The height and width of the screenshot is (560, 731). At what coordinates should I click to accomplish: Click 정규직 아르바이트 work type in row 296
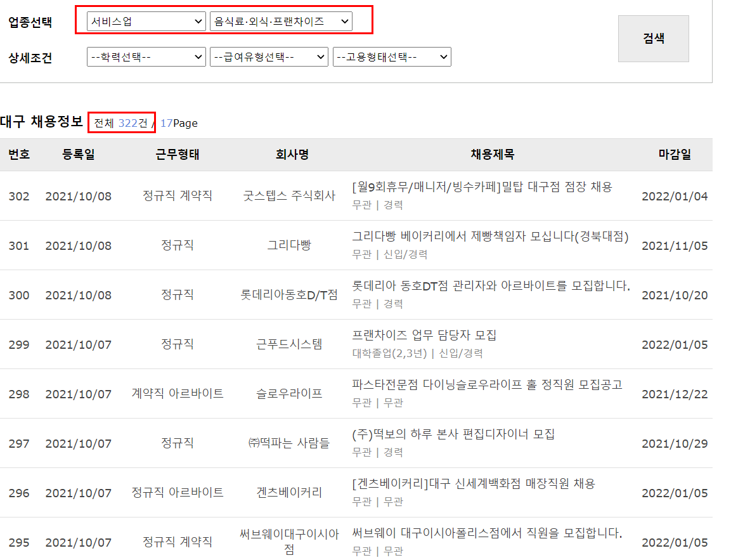coord(177,492)
